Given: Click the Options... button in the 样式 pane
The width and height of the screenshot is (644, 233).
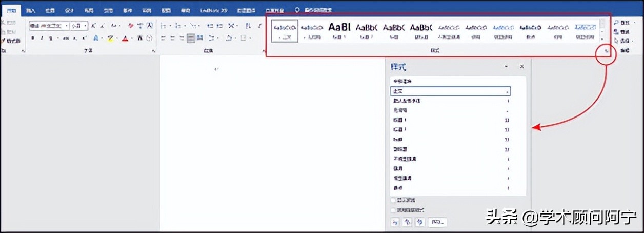Looking at the screenshot, I should click(x=438, y=222).
